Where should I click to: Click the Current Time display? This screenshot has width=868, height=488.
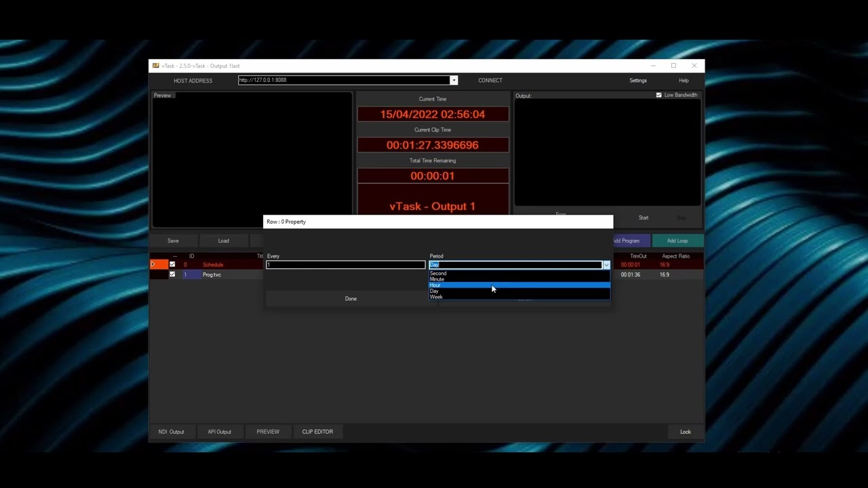pyautogui.click(x=433, y=115)
